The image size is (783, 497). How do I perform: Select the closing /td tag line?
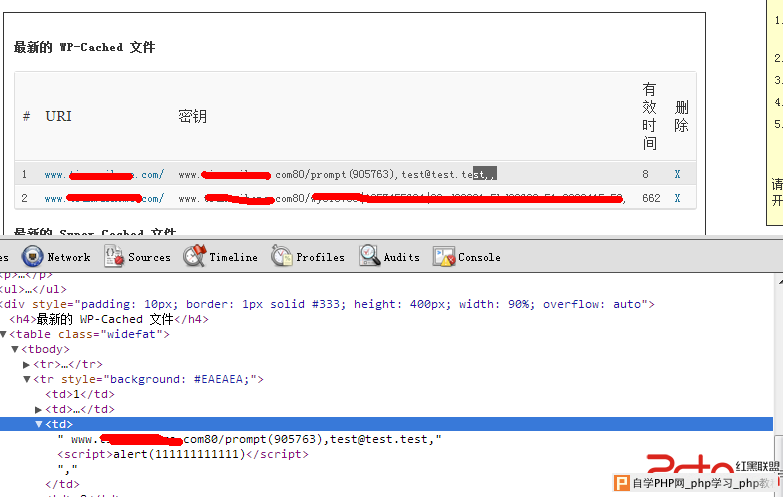click(62, 484)
